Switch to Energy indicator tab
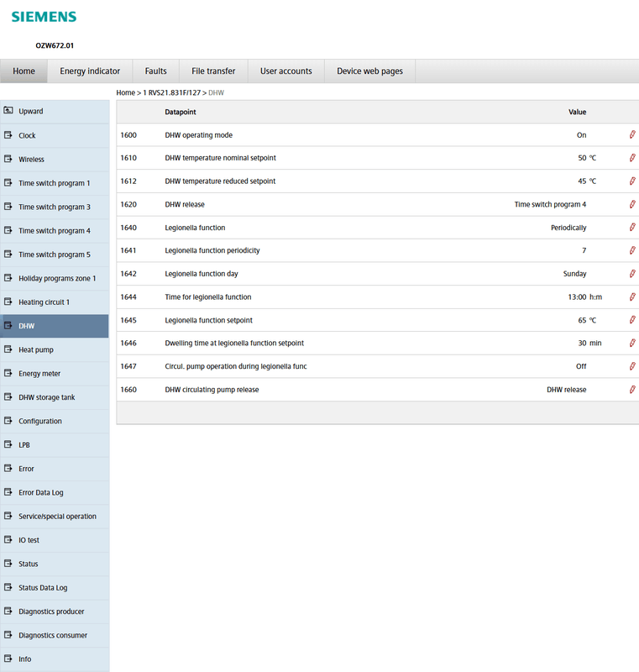The height and width of the screenshot is (672, 639). 90,71
